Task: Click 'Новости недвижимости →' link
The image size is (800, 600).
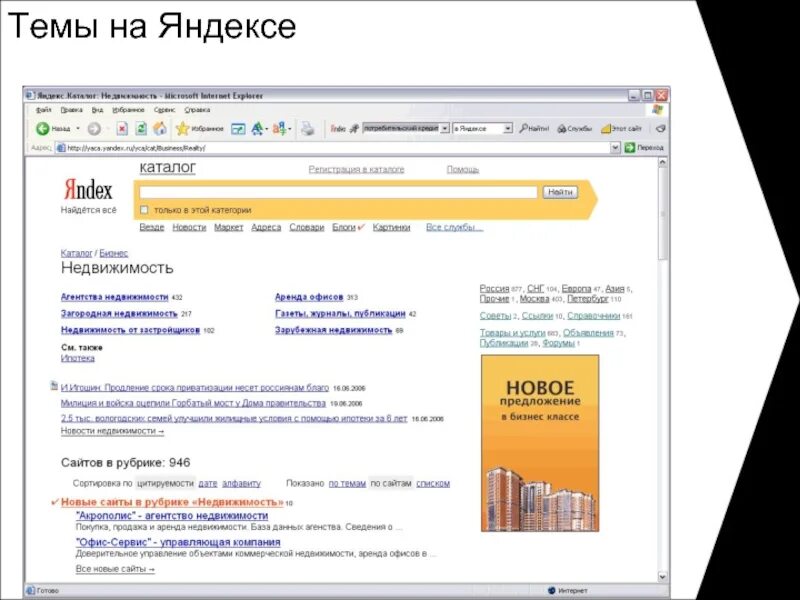Action: coord(113,431)
